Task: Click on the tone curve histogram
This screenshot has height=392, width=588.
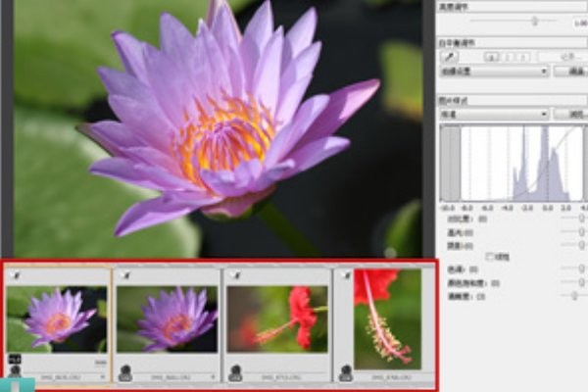Action: tap(512, 163)
